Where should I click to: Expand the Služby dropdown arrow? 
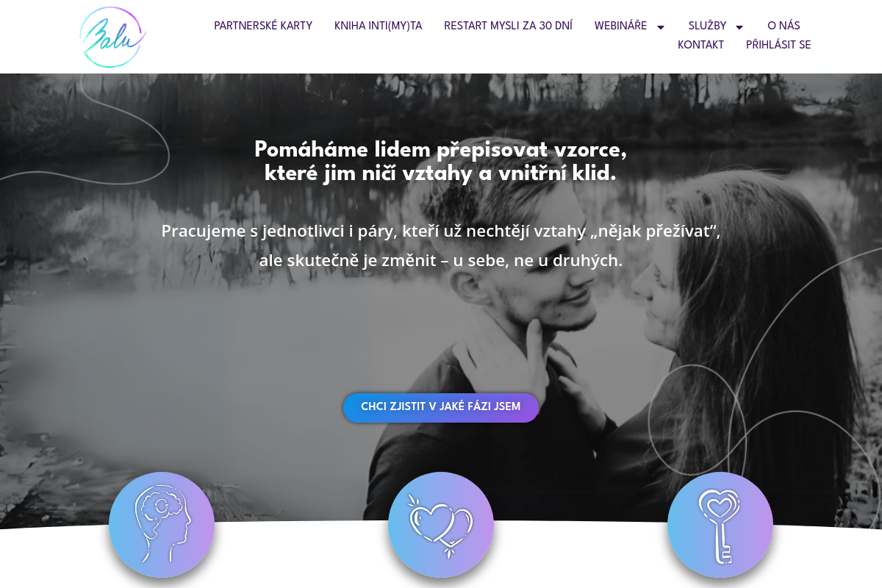pyautogui.click(x=739, y=27)
